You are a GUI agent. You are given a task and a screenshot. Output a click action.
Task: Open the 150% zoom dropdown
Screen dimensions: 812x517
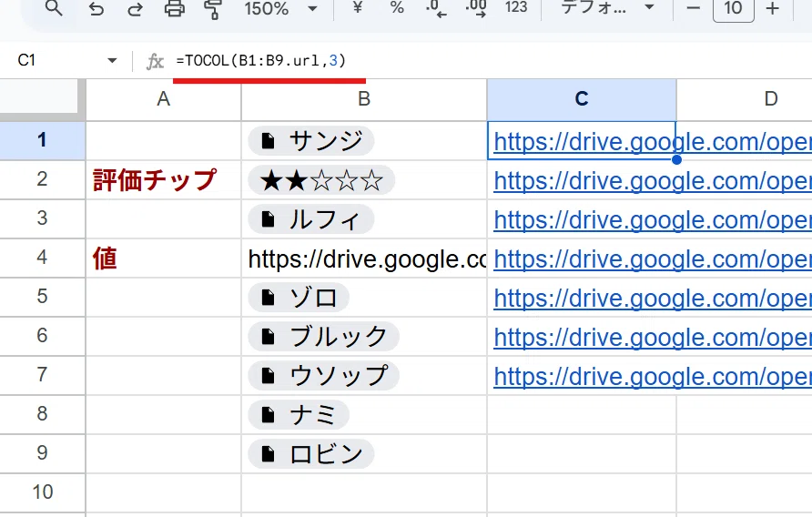[x=281, y=8]
